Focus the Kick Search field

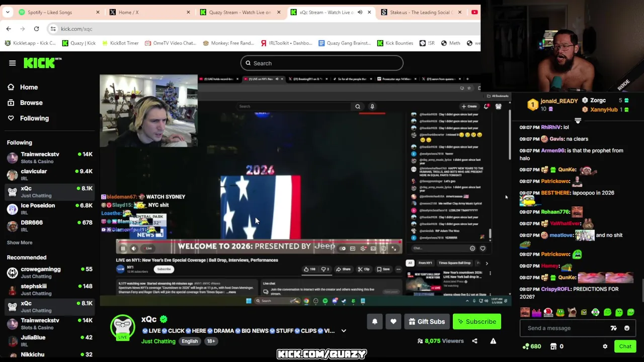point(321,63)
